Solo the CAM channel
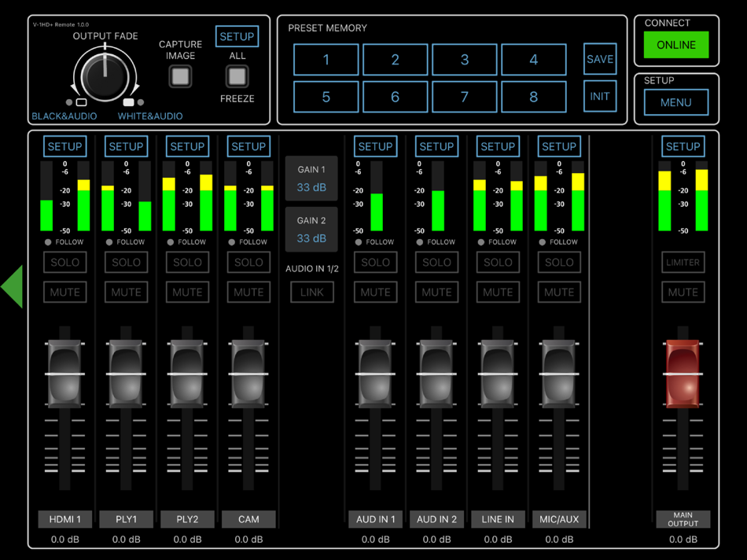The height and width of the screenshot is (560, 747). click(x=248, y=262)
